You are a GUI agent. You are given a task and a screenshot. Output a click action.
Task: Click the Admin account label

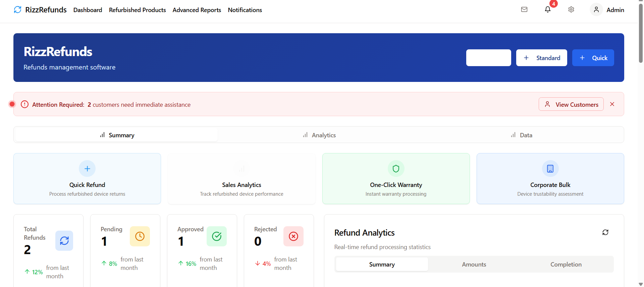[615, 10]
